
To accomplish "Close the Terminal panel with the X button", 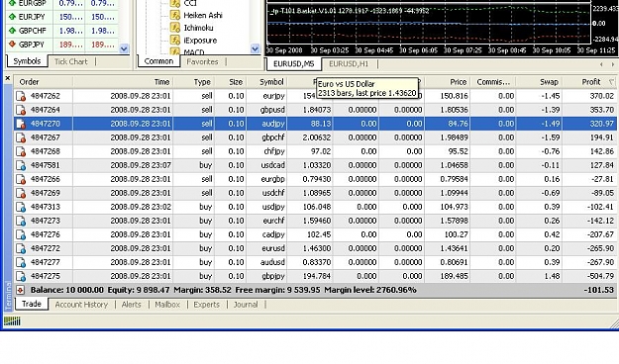I will (x=8, y=78).
